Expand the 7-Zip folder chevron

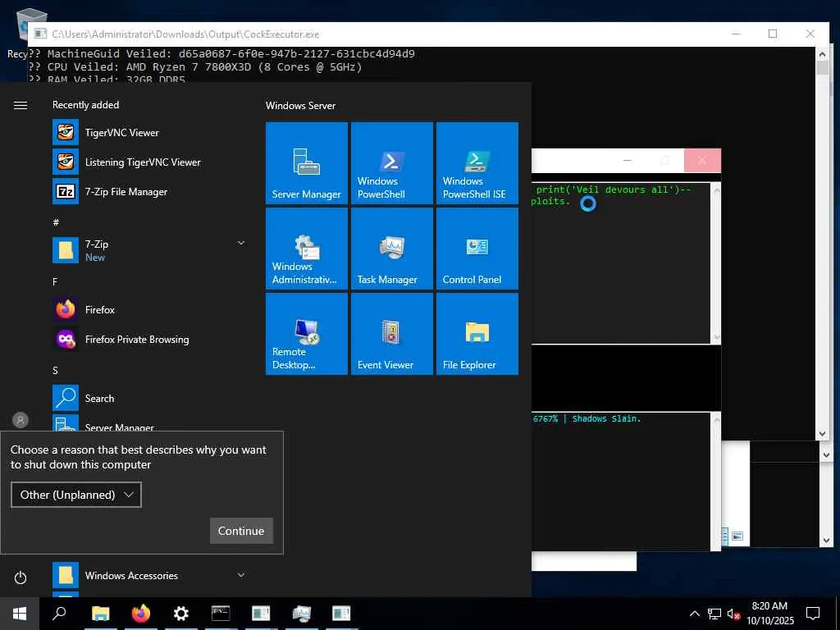(x=241, y=243)
